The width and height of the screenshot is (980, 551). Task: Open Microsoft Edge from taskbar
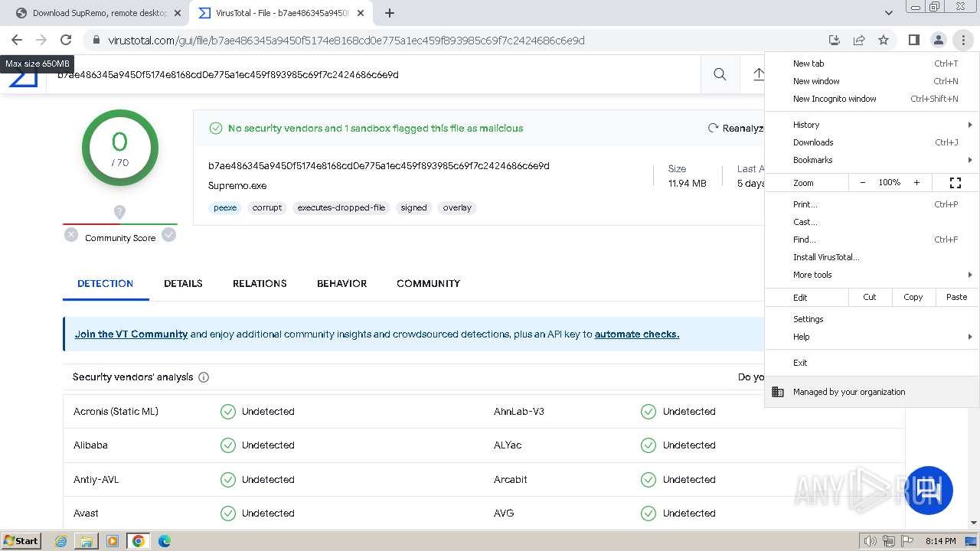164,541
